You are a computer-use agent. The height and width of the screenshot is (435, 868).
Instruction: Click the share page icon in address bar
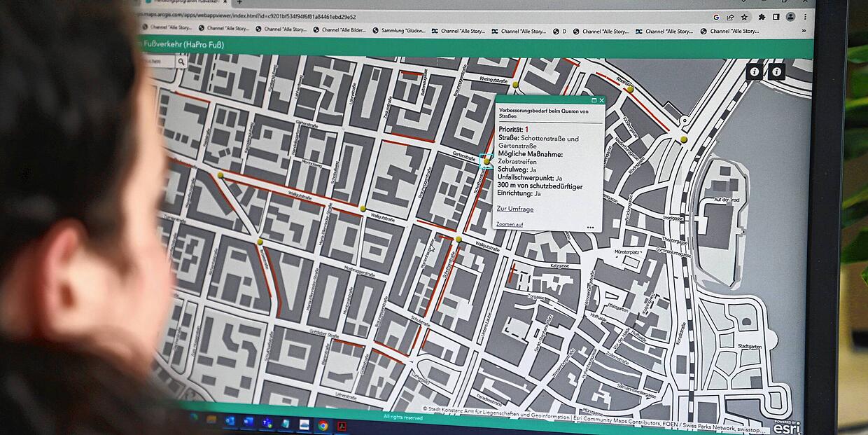tap(730, 17)
